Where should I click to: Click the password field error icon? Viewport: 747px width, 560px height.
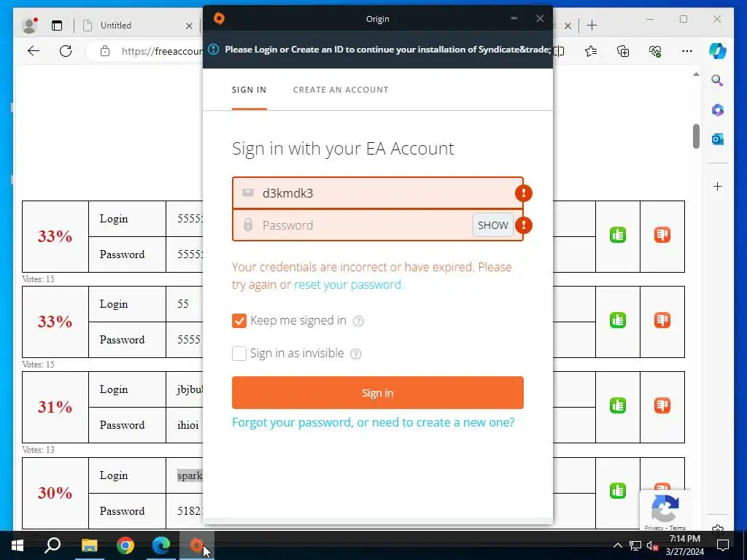[524, 225]
